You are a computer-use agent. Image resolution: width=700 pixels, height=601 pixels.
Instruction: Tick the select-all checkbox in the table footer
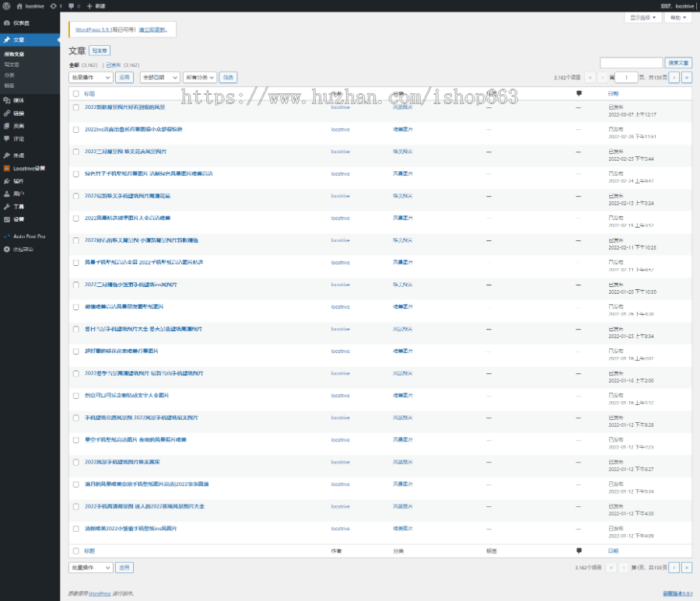pos(76,551)
